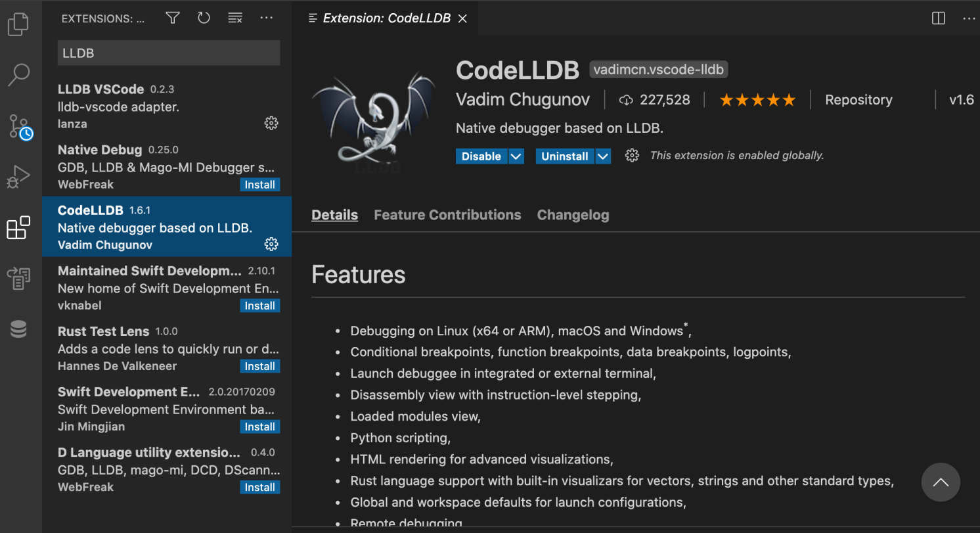This screenshot has height=533, width=980.
Task: Open the database activity bar icon
Action: click(x=18, y=329)
